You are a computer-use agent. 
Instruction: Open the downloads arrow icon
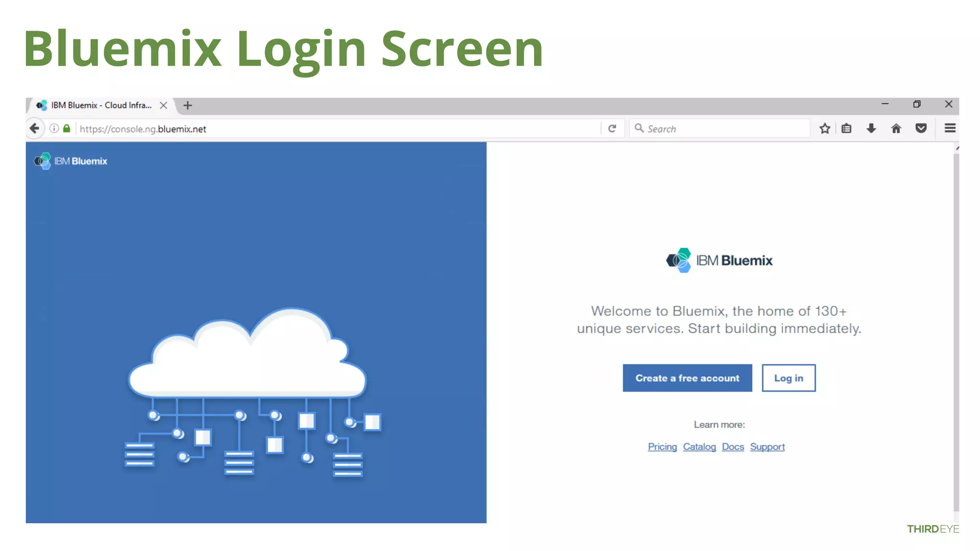[871, 128]
